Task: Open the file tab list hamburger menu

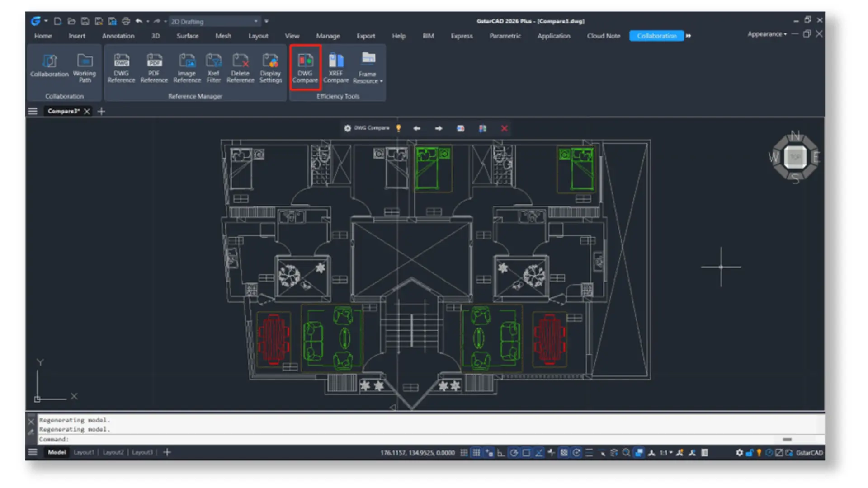Action: (x=33, y=111)
